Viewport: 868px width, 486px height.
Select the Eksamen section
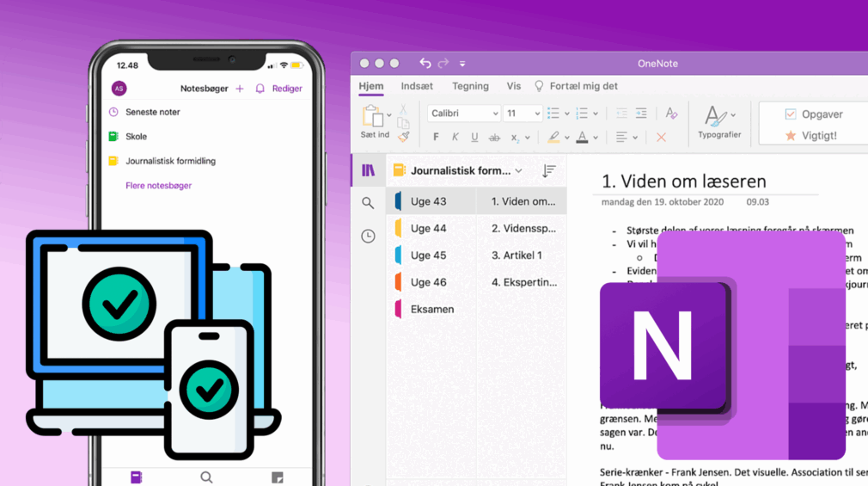tap(431, 309)
